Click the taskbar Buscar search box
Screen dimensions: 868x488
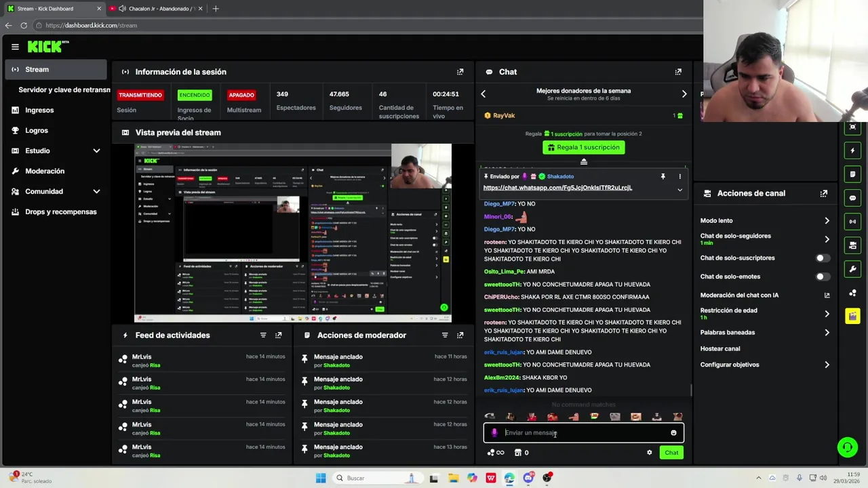pyautogui.click(x=377, y=478)
